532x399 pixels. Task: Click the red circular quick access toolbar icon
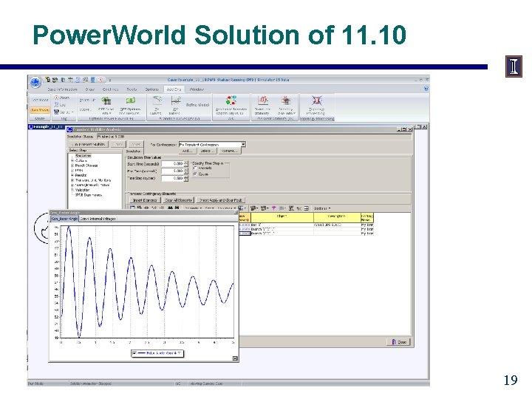100,80
